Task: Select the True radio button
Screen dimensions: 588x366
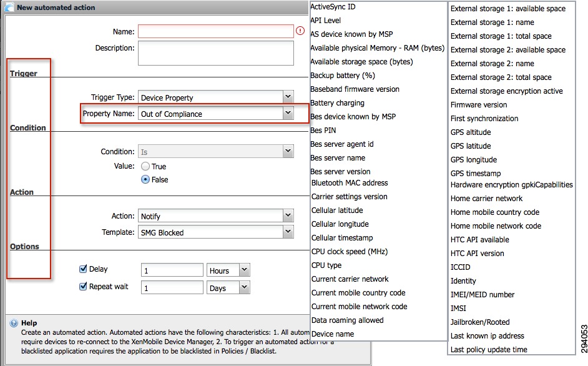Action: click(x=145, y=166)
